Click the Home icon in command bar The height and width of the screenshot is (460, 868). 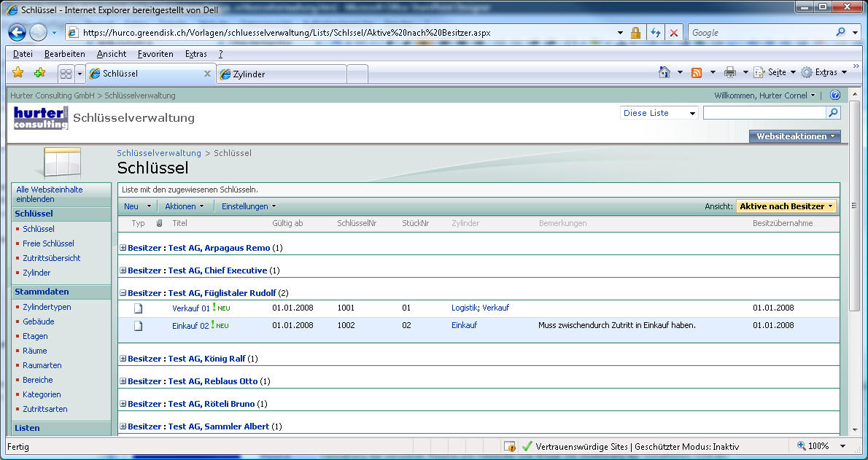tap(664, 72)
